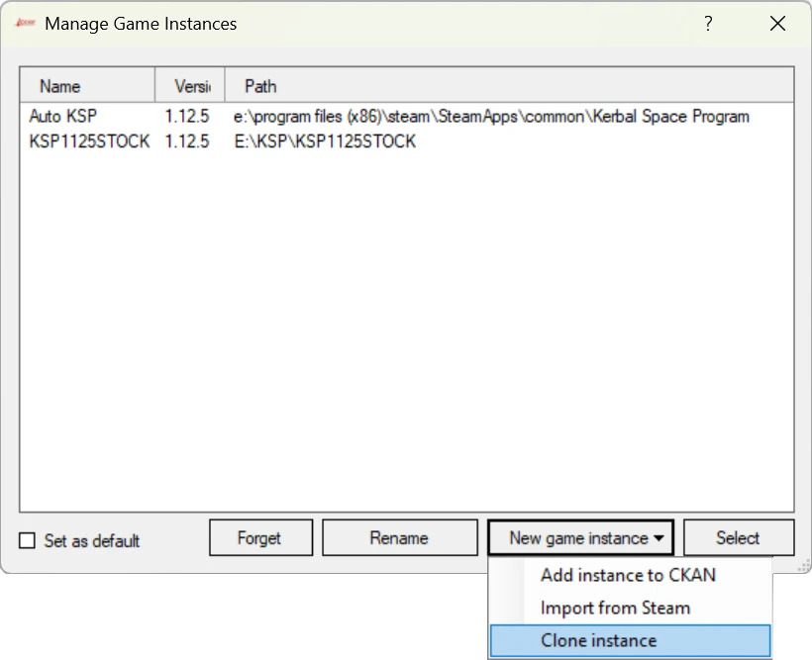Click the Auto KSP version 1.12.5 cell
This screenshot has width=812, height=660.
[x=187, y=116]
